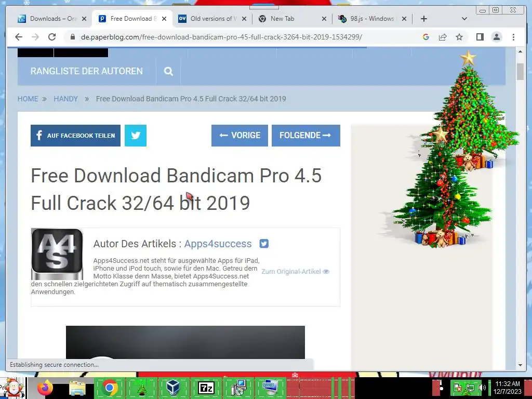532x399 pixels.
Task: Expand the tab search chevron
Action: [x=464, y=19]
